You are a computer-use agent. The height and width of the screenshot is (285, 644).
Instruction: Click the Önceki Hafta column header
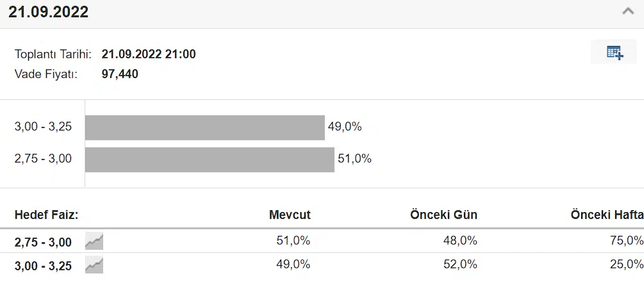(606, 215)
